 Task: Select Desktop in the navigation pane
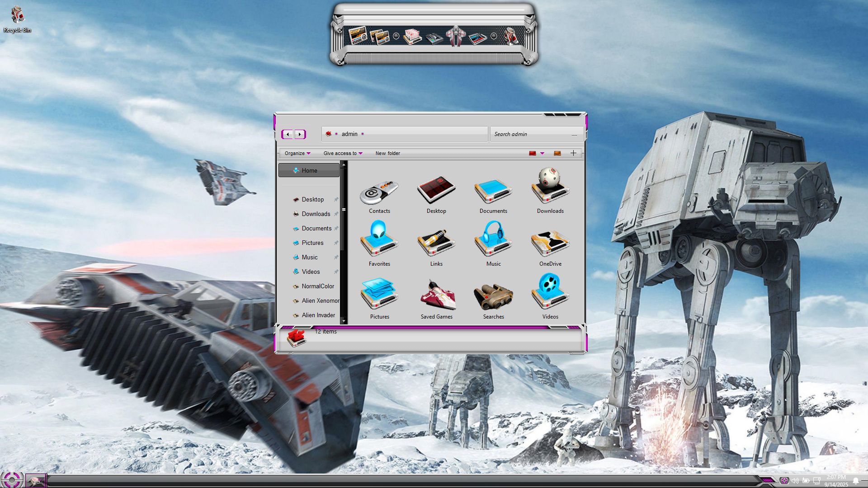click(309, 199)
